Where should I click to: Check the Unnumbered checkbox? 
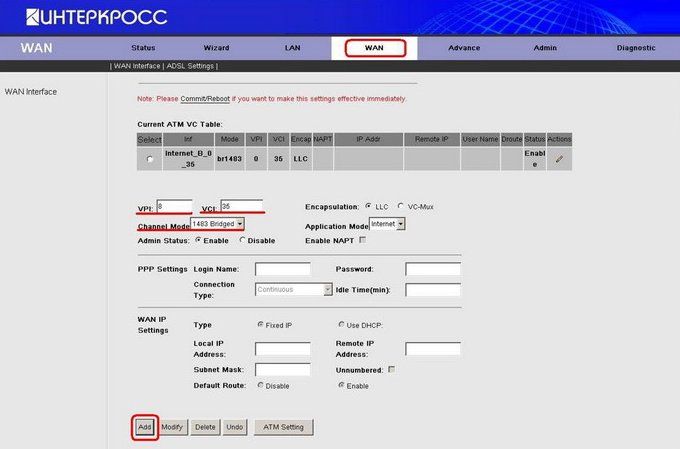pyautogui.click(x=392, y=370)
